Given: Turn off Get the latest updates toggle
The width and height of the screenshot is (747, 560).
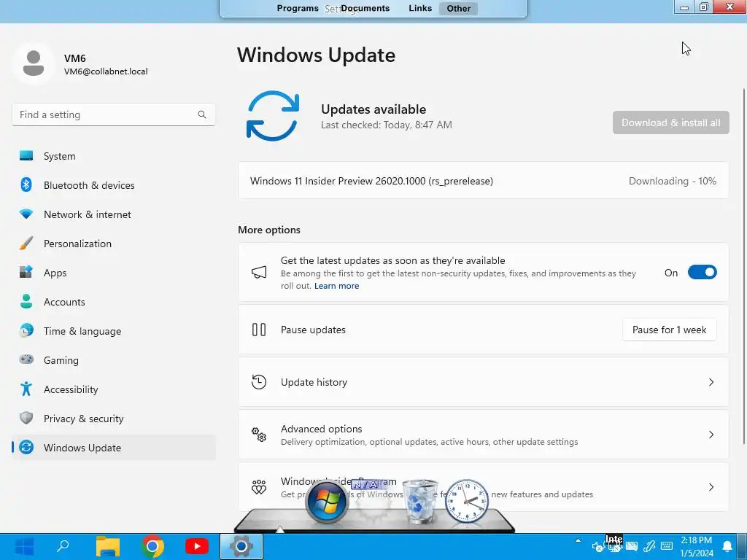Looking at the screenshot, I should (703, 273).
